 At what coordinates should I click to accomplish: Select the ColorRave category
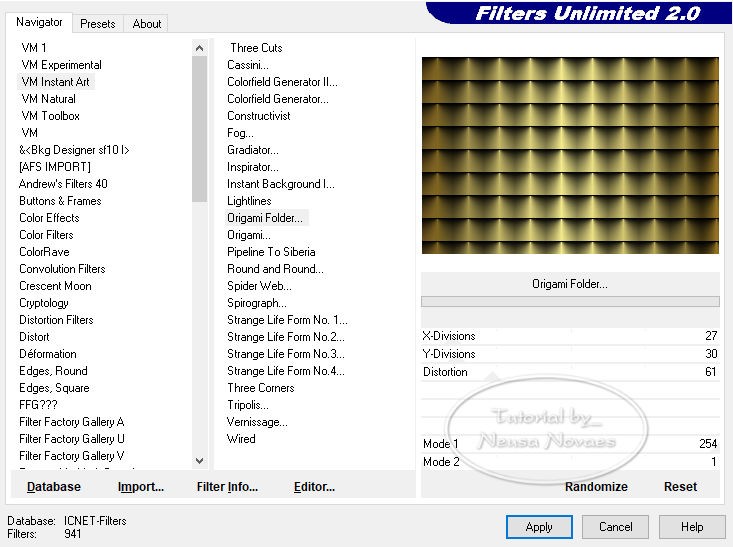[x=44, y=252]
